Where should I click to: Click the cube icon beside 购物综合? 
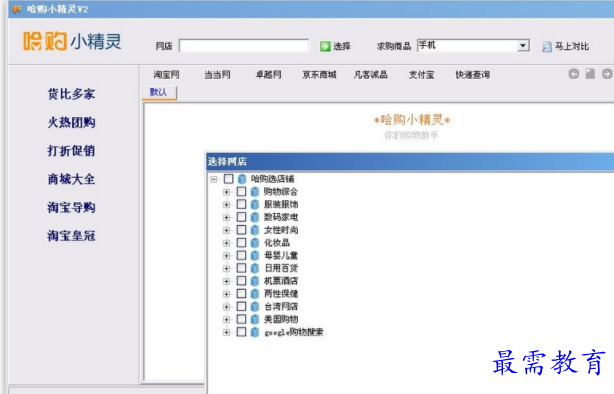[x=255, y=192]
